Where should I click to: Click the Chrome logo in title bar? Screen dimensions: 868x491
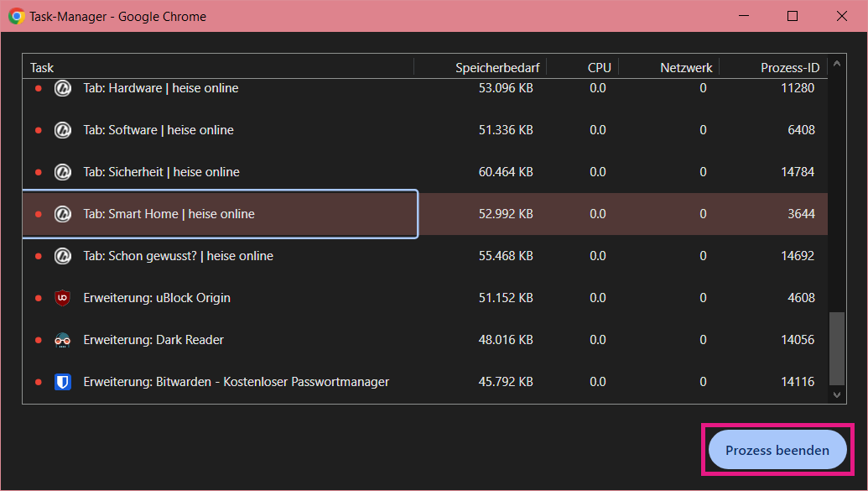[x=16, y=16]
